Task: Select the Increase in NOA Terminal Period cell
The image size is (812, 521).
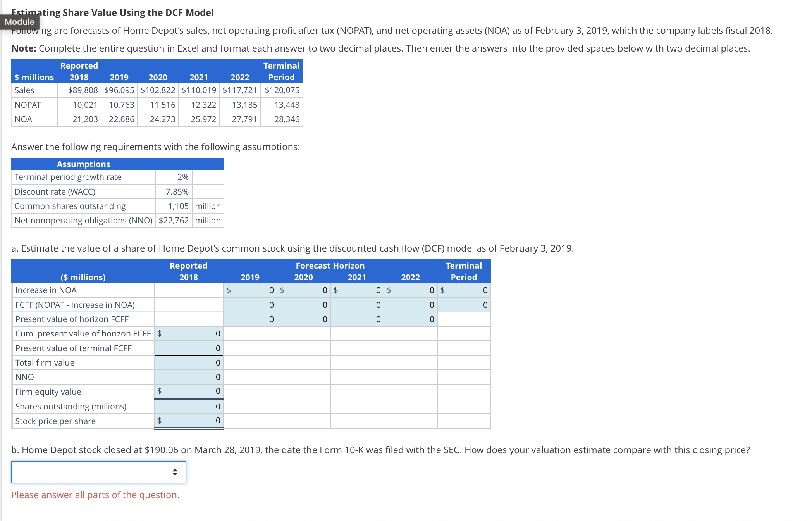Action: pos(464,290)
